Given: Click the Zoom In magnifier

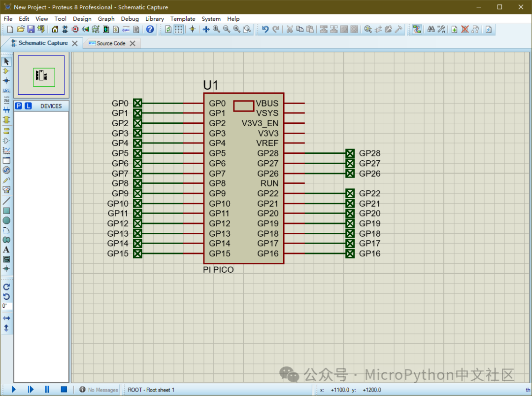Looking at the screenshot, I should tap(216, 30).
